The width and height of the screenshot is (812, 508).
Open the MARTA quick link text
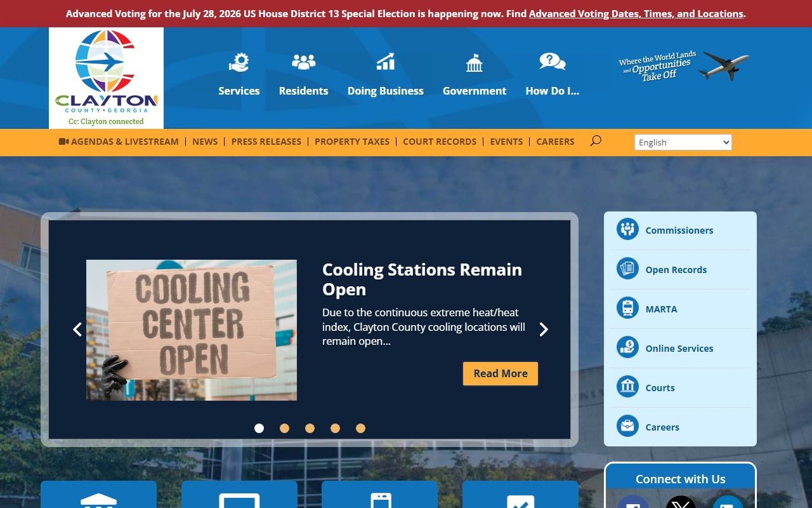(x=661, y=309)
